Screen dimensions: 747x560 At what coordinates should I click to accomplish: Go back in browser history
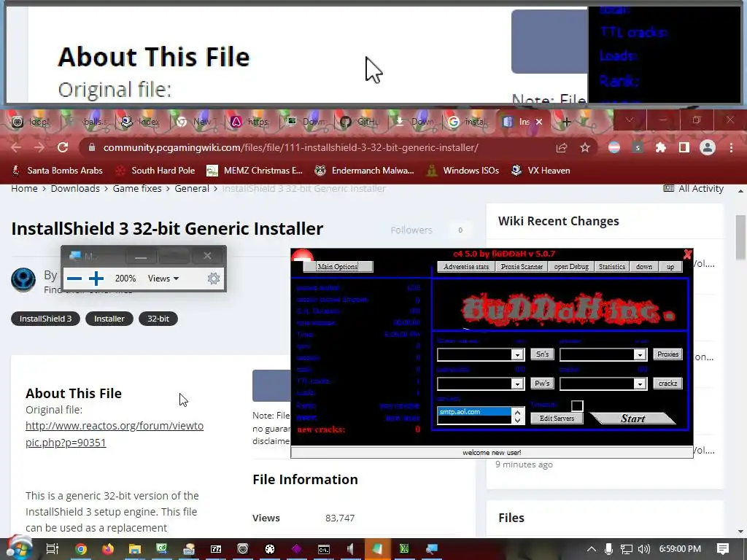point(16,147)
